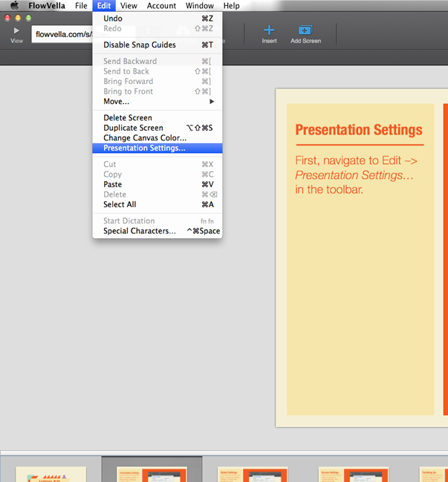Toggle Disable Snap Guides option

point(140,45)
